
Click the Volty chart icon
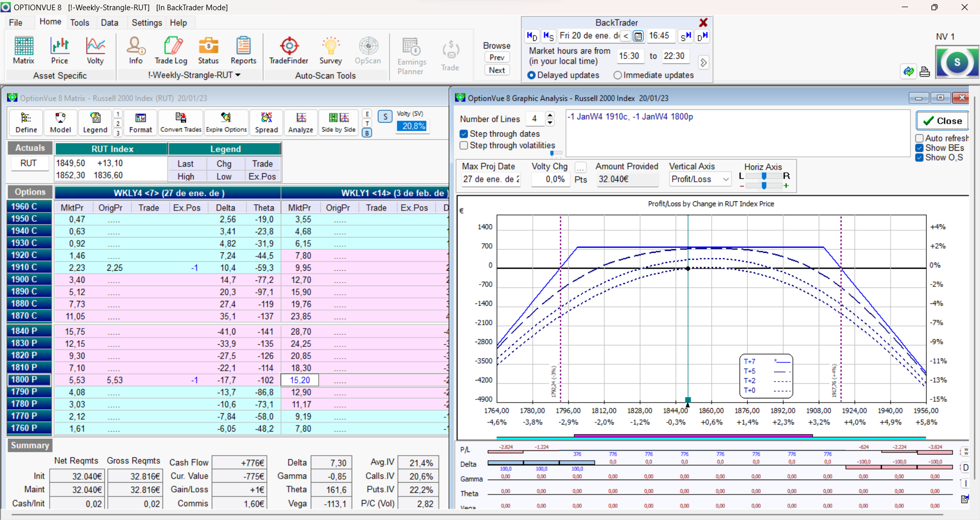[x=95, y=50]
